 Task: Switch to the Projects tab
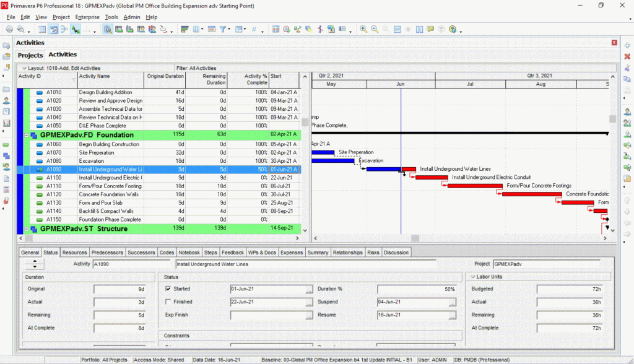tap(30, 55)
